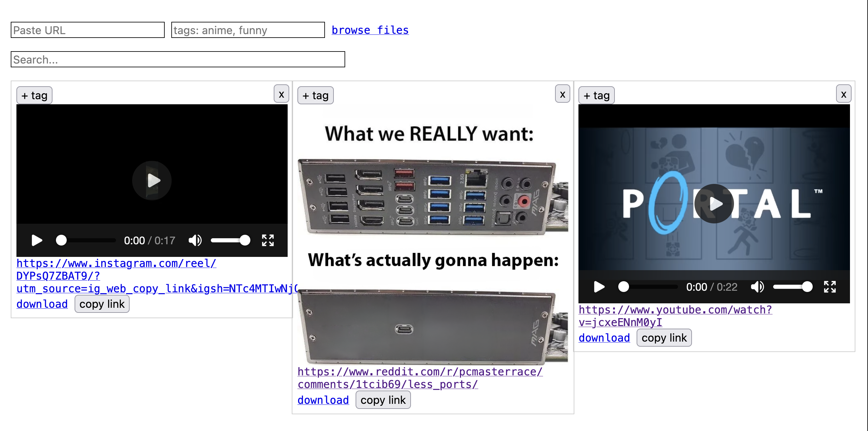868x431 pixels.
Task: Start the Portal video via center play overlay
Action: point(714,204)
